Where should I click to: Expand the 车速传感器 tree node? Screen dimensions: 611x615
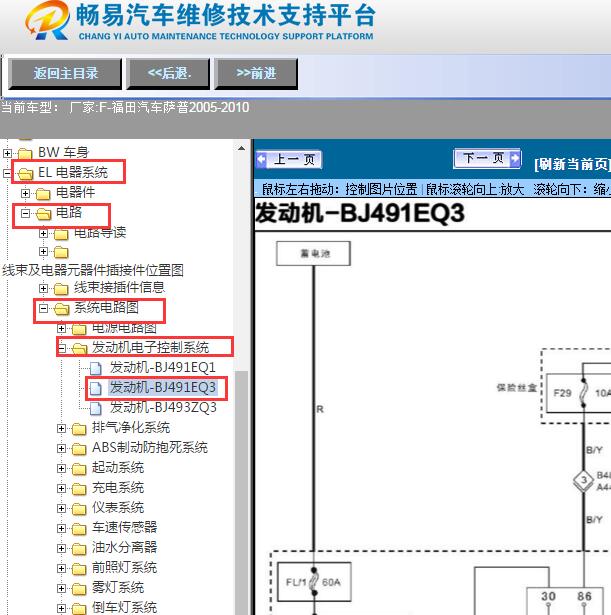click(62, 528)
